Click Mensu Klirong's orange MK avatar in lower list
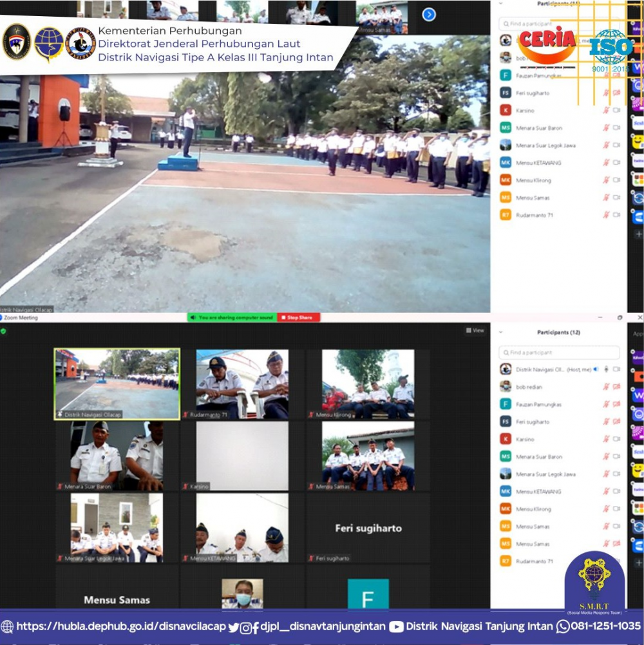The height and width of the screenshot is (645, 644). (506, 509)
